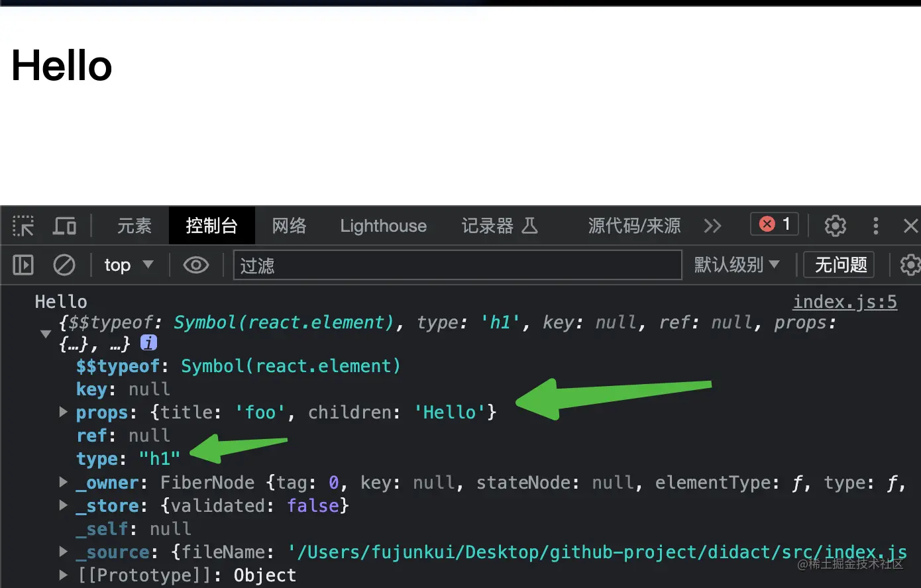921x588 pixels.
Task: Click the eye live-expression icon
Action: tap(196, 266)
